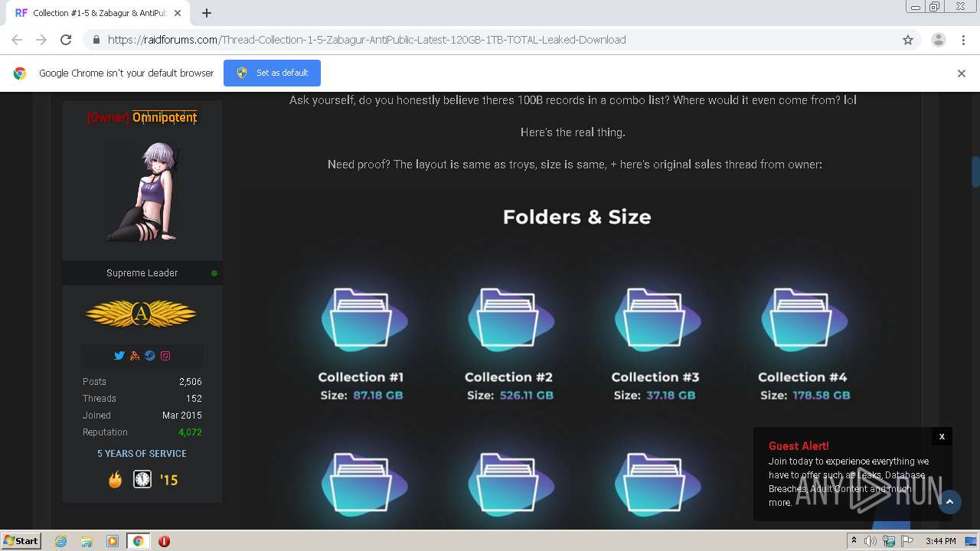Click the red Opera taskbar icon

(x=164, y=541)
